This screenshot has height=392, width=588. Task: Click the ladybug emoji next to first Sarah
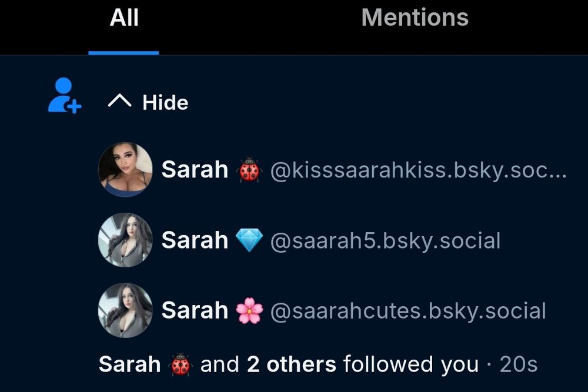click(249, 170)
